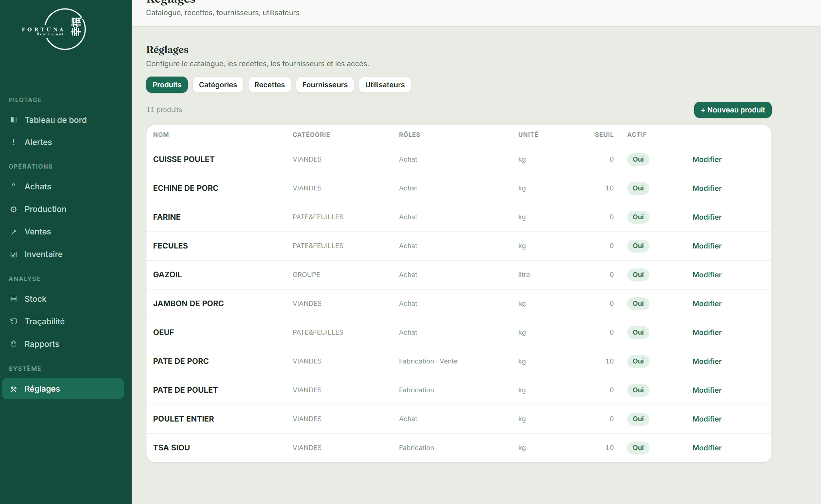Click the NOM column header
The width and height of the screenshot is (821, 504).
coord(161,135)
